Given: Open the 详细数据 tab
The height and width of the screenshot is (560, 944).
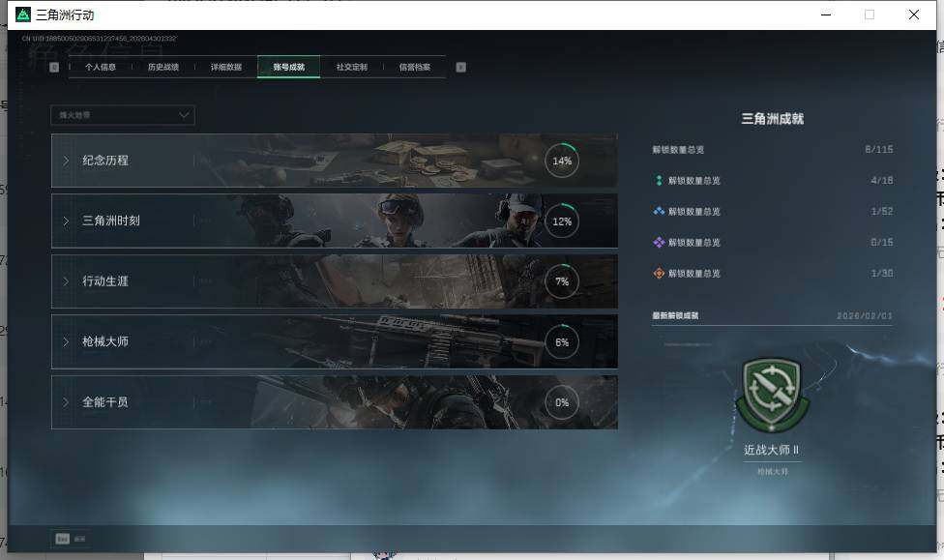Looking at the screenshot, I should tap(226, 67).
